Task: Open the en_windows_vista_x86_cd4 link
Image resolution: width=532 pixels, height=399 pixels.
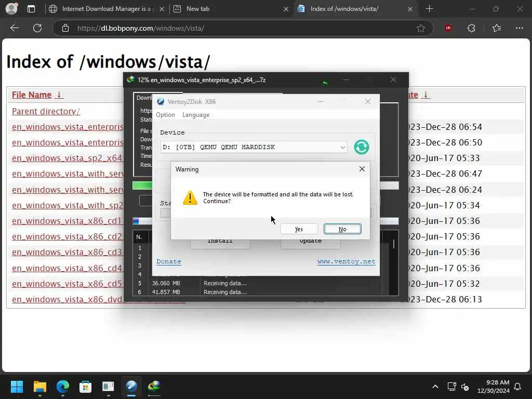Action: pyautogui.click(x=67, y=268)
